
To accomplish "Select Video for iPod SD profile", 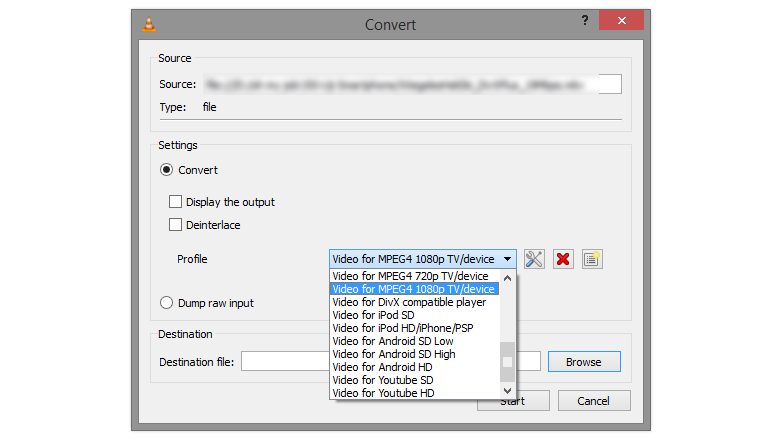I will tap(375, 315).
